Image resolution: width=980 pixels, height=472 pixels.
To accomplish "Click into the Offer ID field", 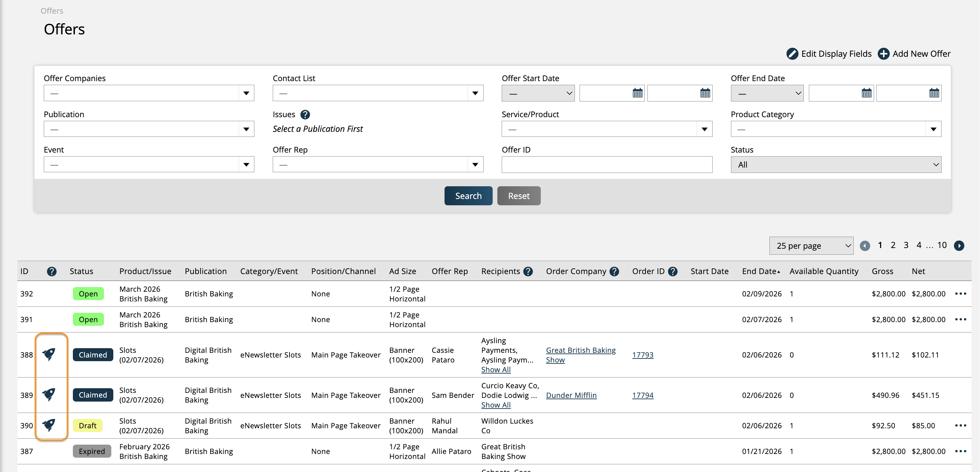I will click(x=606, y=165).
